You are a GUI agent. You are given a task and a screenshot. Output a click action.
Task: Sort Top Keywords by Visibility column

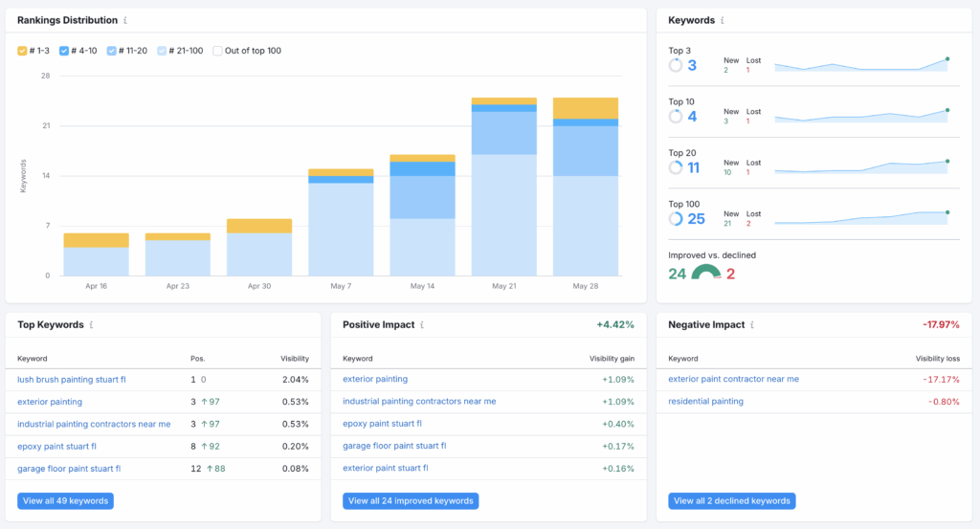click(294, 359)
